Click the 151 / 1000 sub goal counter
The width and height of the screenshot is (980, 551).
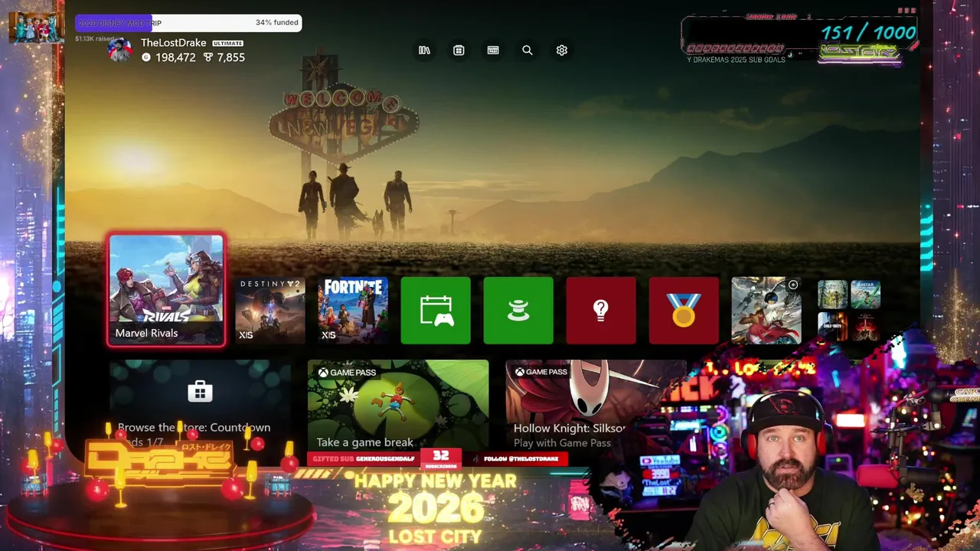[x=869, y=32]
